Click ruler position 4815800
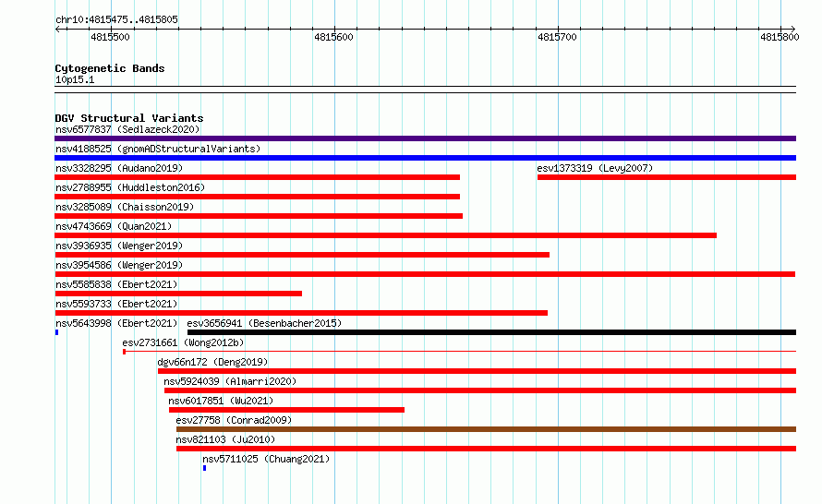This screenshot has width=822, height=504. click(x=780, y=37)
